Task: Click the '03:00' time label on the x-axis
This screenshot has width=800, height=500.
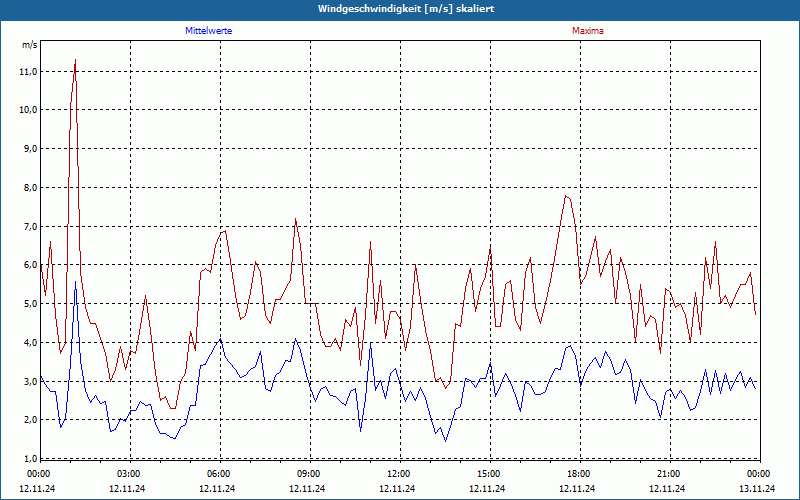Action: (129, 474)
